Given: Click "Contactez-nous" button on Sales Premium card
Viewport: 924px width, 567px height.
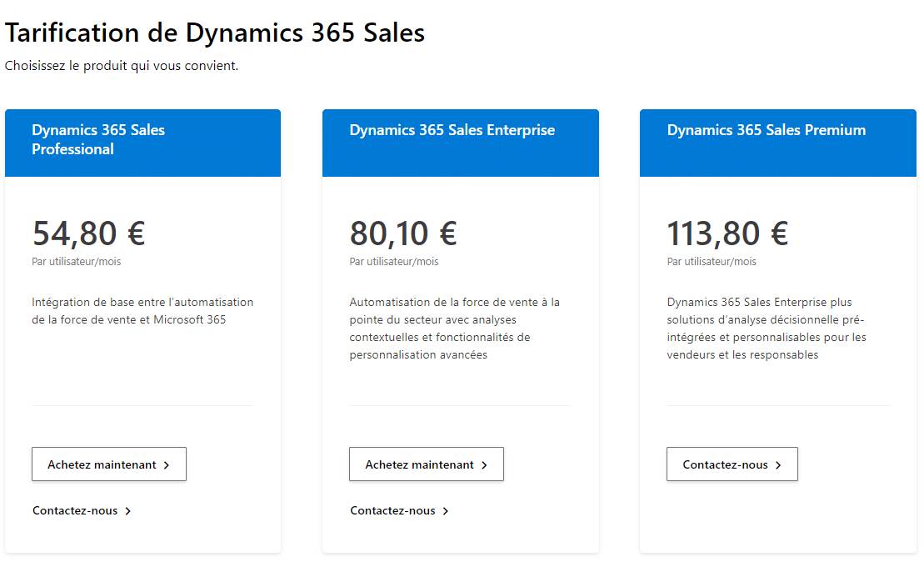Looking at the screenshot, I should pyautogui.click(x=732, y=464).
